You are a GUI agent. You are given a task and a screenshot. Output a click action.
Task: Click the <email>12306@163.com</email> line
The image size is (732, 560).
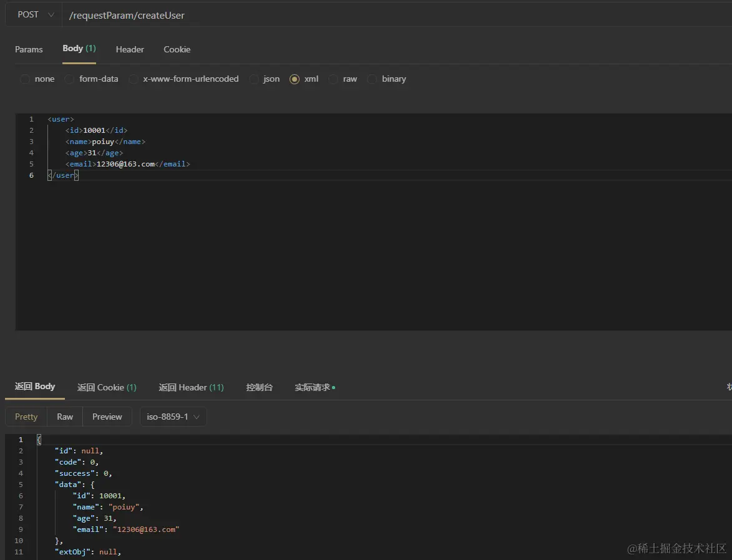pos(127,164)
